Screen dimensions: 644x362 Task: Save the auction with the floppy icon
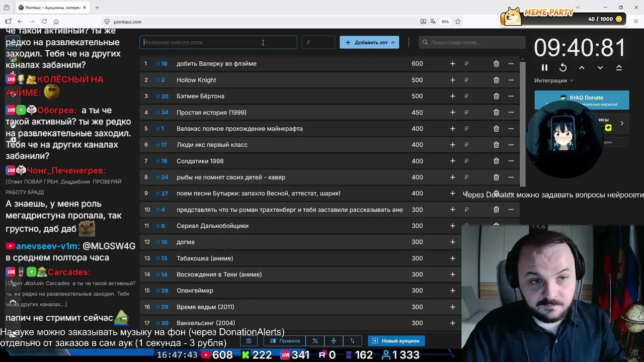click(249, 341)
